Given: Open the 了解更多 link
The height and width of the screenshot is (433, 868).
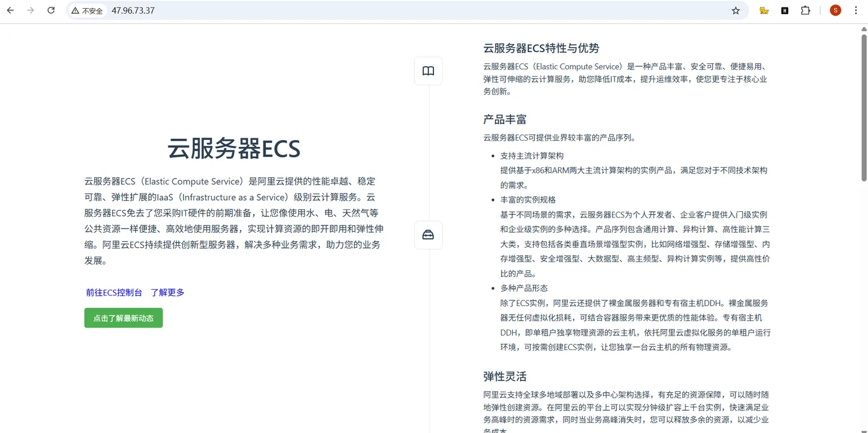Looking at the screenshot, I should pyautogui.click(x=167, y=292).
